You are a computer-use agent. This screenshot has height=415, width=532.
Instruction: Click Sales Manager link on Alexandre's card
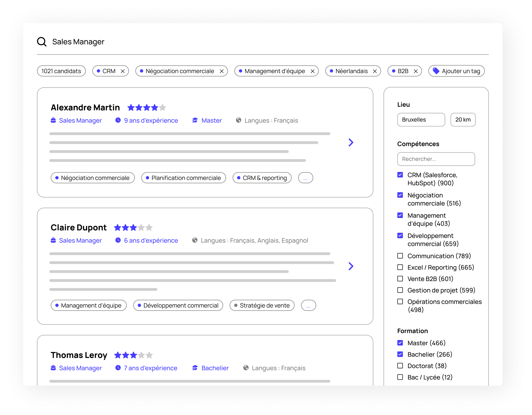pyautogui.click(x=80, y=120)
